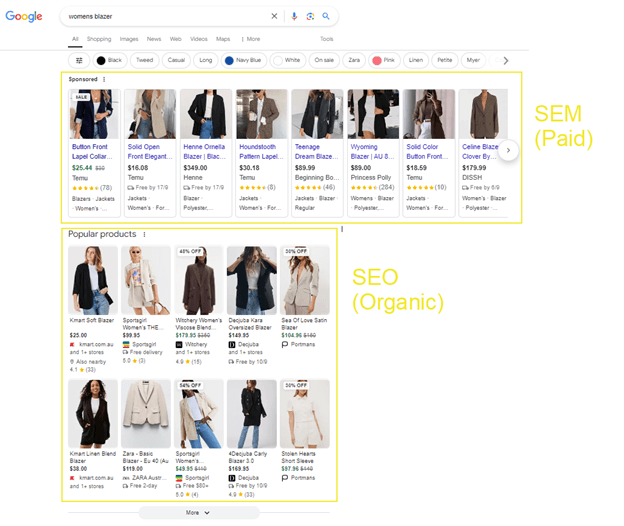624x526 pixels.
Task: Filter by Tweed chip
Action: pos(144,60)
